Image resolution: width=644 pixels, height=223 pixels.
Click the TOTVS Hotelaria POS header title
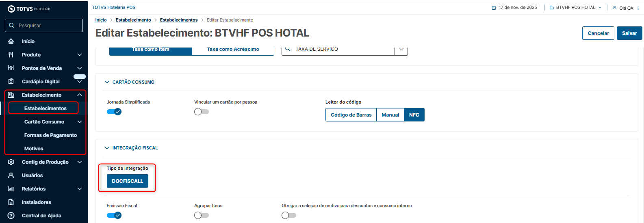point(114,7)
